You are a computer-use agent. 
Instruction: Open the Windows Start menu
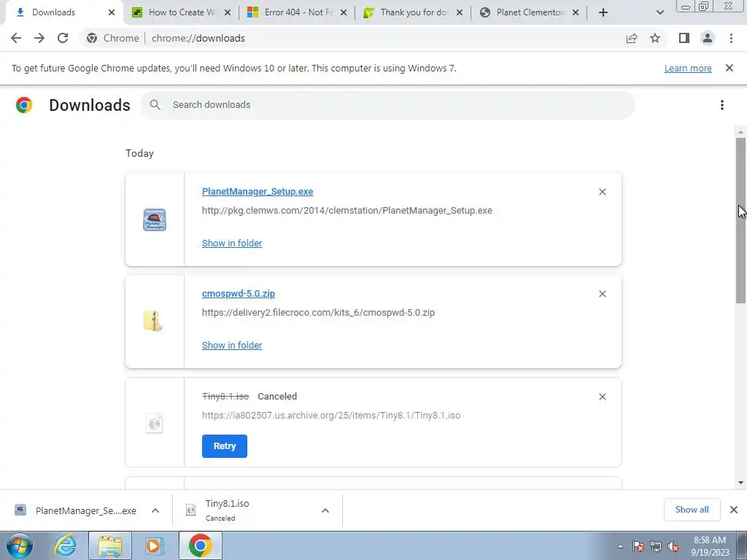20,545
